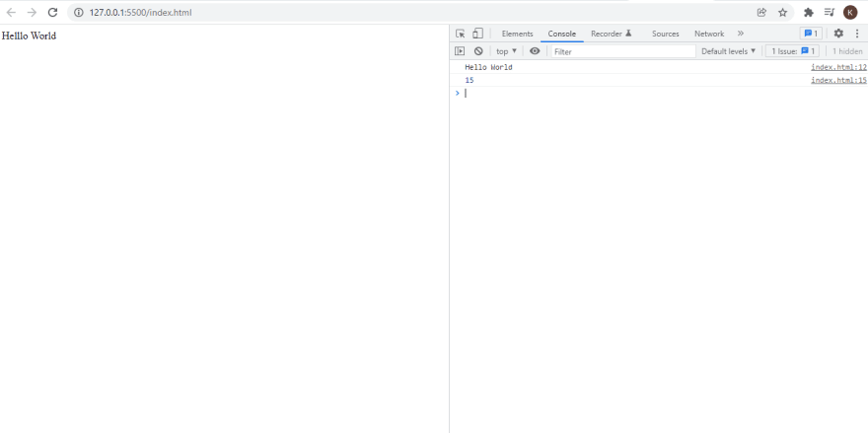Screen dimensions: 868x433
Task: Go back to previous page
Action: [11, 12]
